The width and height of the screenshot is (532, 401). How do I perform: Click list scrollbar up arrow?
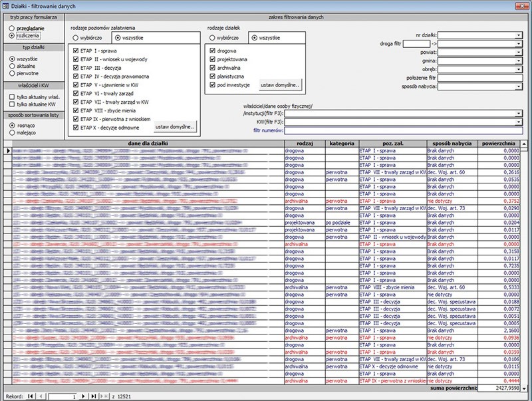click(x=524, y=144)
